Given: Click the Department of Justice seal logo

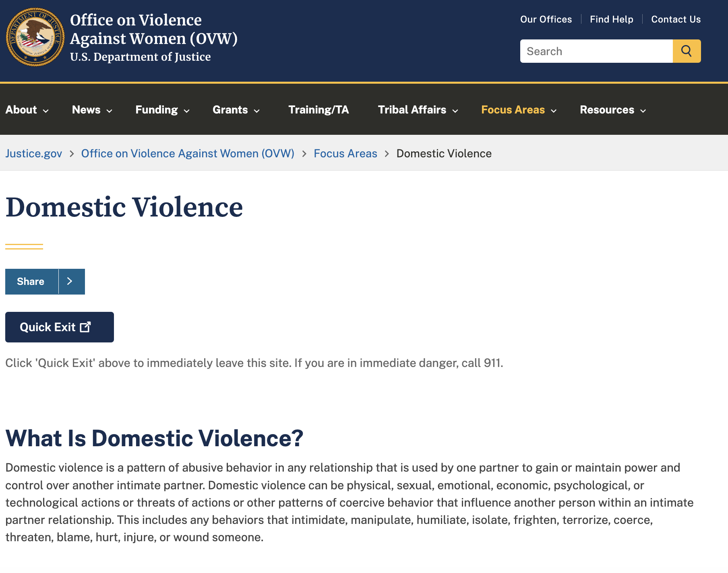Looking at the screenshot, I should [35, 37].
